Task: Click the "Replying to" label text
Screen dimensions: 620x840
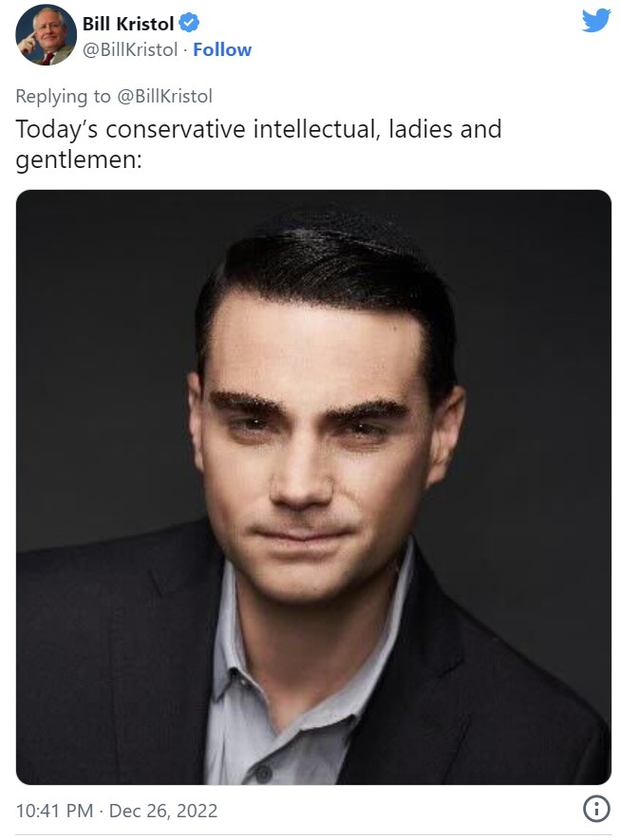Action: click(63, 97)
